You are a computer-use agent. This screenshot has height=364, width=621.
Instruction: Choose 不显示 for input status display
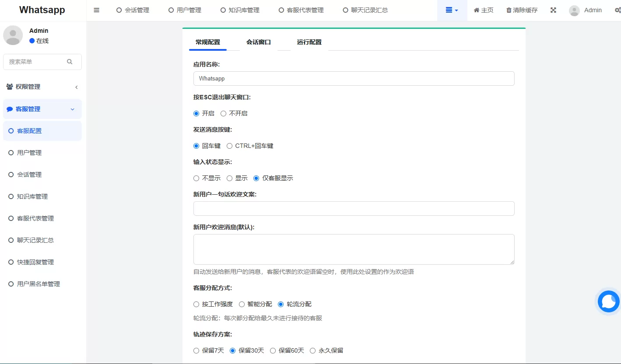[x=196, y=178]
